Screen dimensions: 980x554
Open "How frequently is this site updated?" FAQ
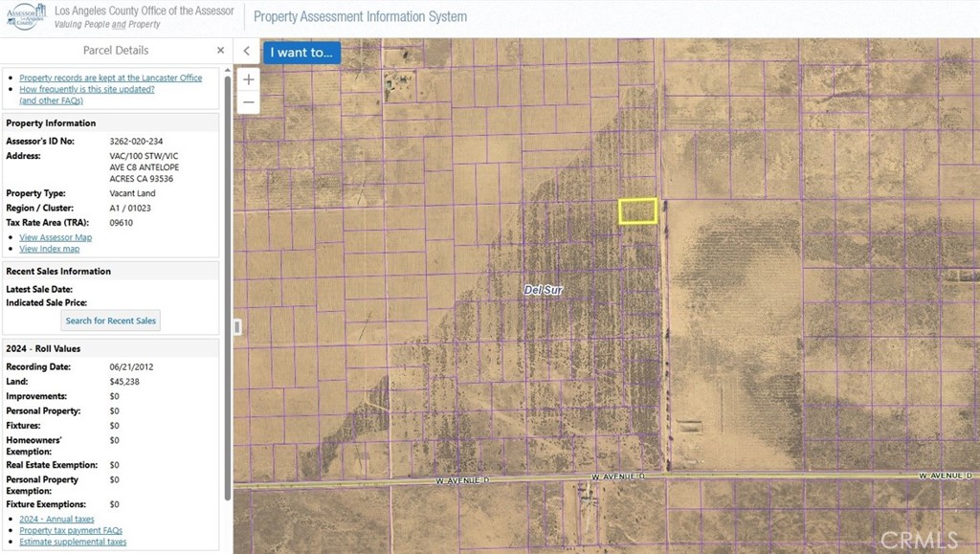click(86, 89)
